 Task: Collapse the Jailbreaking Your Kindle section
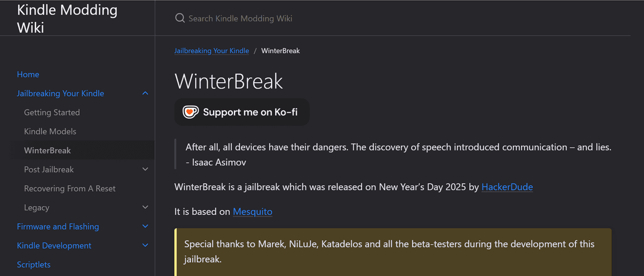click(145, 93)
